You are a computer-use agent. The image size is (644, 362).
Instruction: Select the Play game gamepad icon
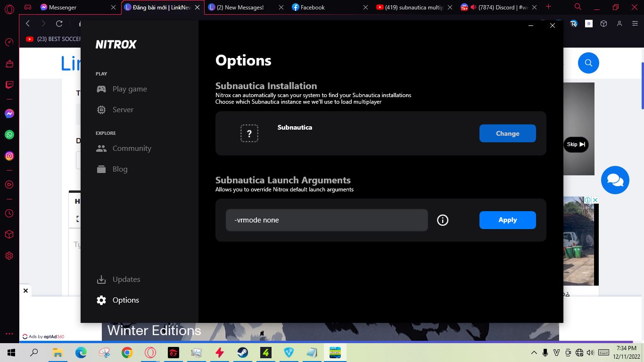[101, 89]
